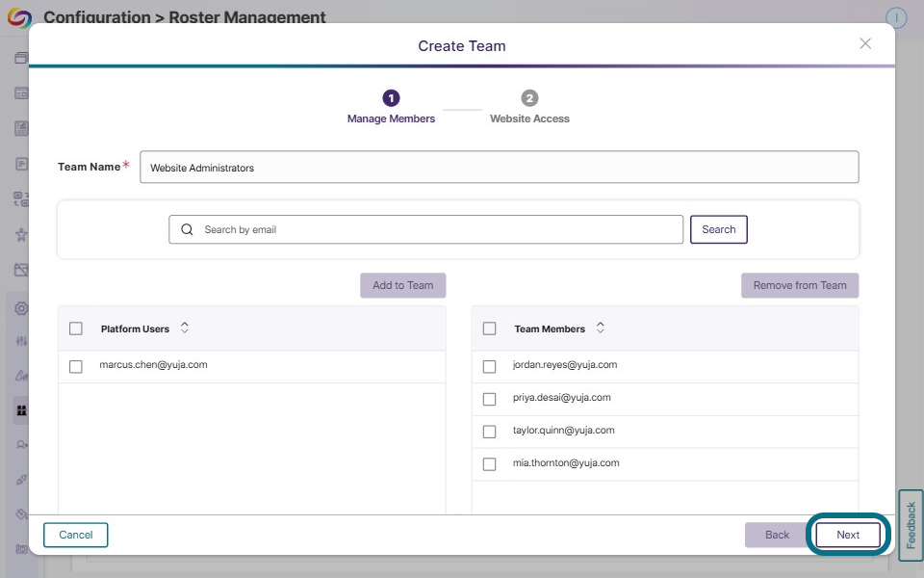Open the Feedback side tab
The width and height of the screenshot is (924, 578).
(x=911, y=525)
